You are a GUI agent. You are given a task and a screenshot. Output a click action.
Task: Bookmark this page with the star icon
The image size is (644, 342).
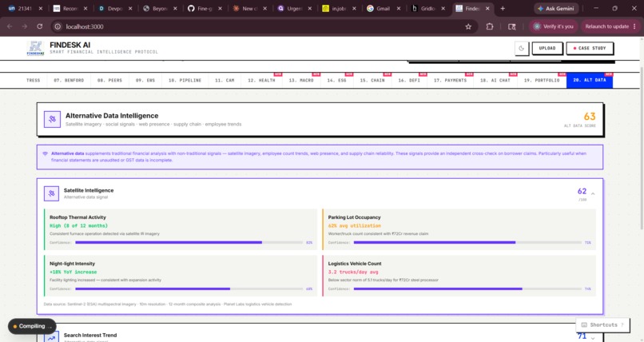click(x=468, y=26)
